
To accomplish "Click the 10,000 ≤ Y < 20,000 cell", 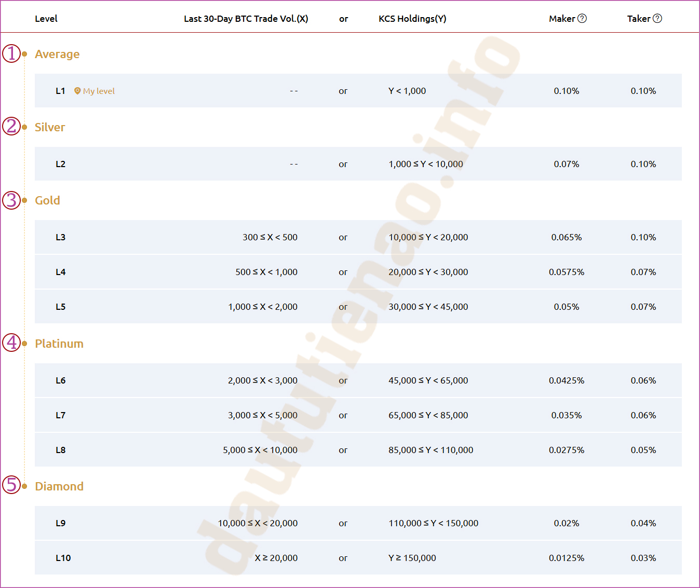I will click(x=428, y=237).
